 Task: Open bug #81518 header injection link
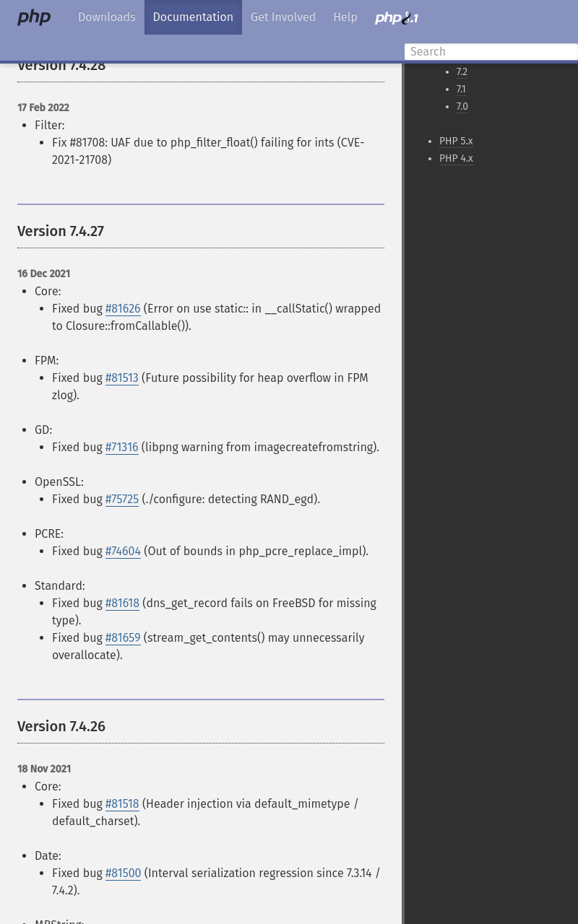pyautogui.click(x=122, y=804)
